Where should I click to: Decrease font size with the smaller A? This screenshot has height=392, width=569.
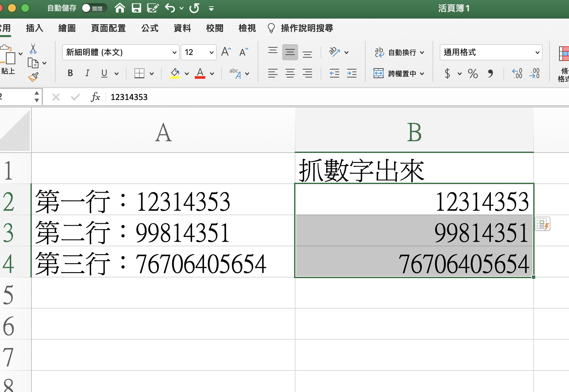coord(244,52)
